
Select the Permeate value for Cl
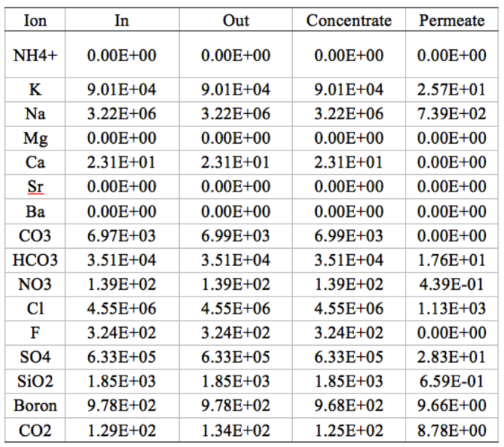(452, 308)
